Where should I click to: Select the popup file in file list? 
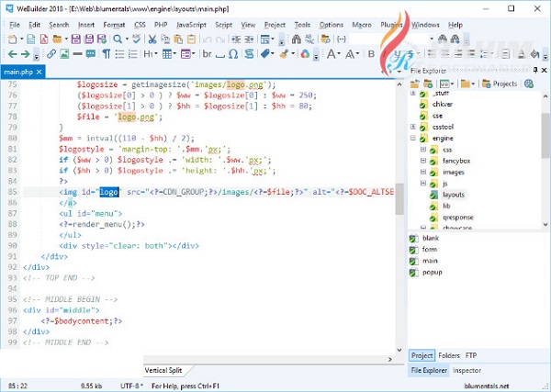(x=430, y=274)
